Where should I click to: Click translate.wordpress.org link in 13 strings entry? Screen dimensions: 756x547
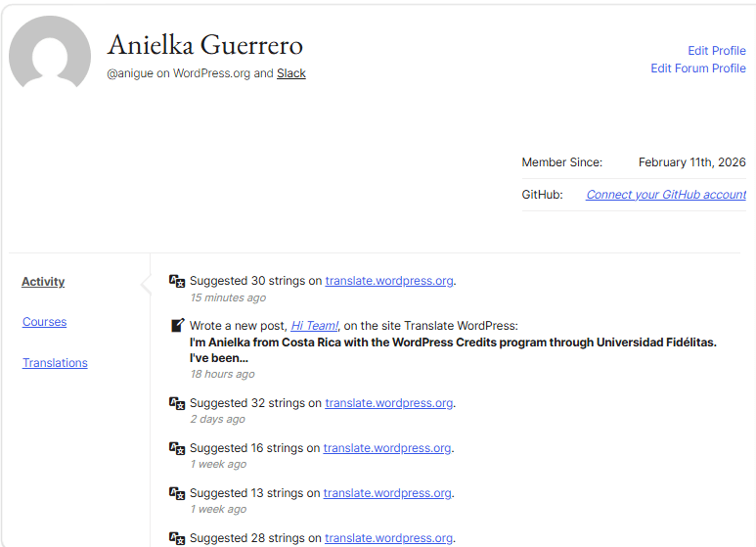(386, 493)
